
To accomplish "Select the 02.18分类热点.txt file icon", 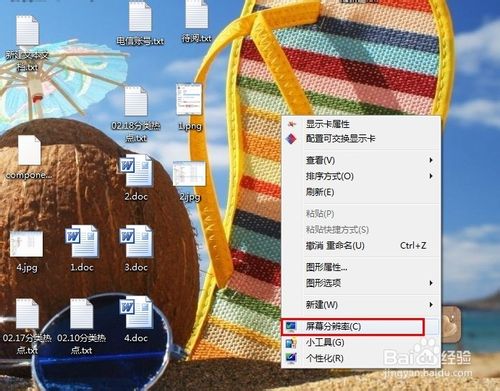I will tap(136, 114).
